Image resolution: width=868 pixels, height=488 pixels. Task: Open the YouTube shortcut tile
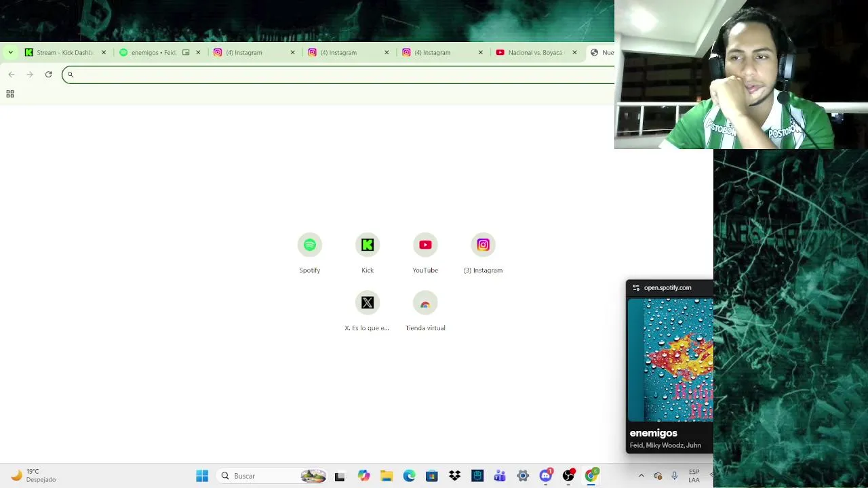(425, 253)
